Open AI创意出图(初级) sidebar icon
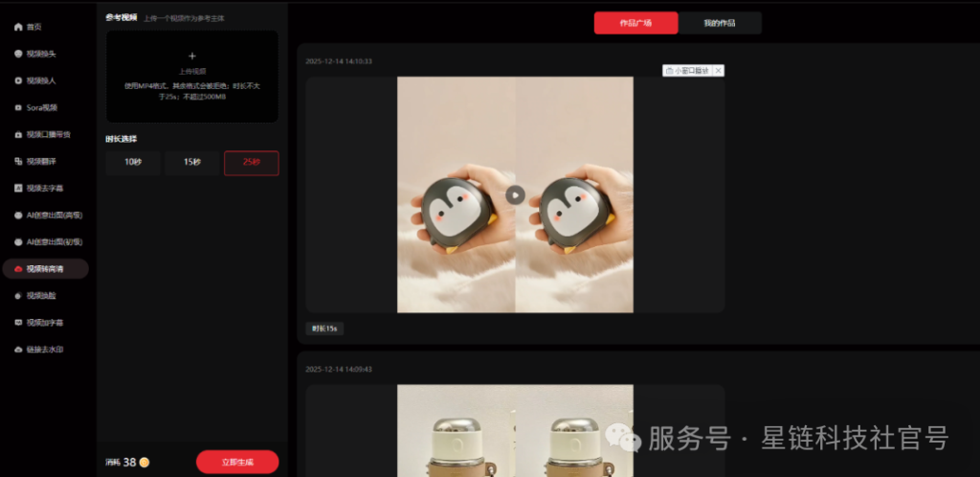 18,242
